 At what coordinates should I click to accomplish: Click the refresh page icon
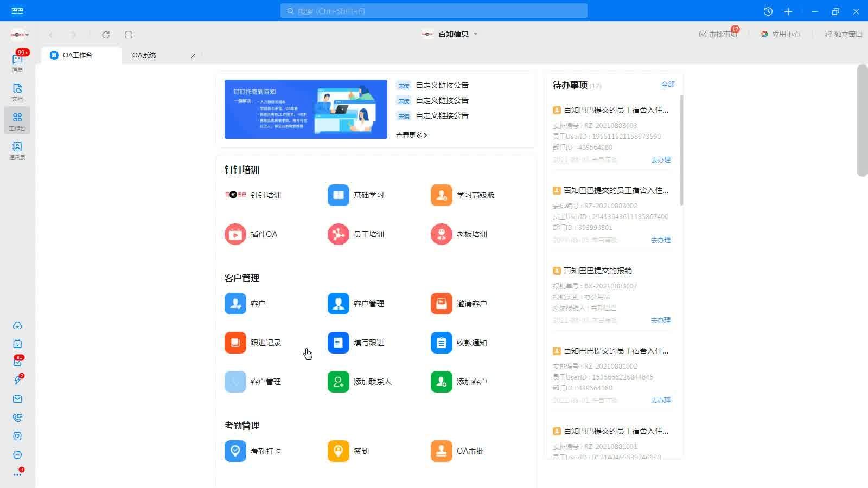(x=106, y=35)
